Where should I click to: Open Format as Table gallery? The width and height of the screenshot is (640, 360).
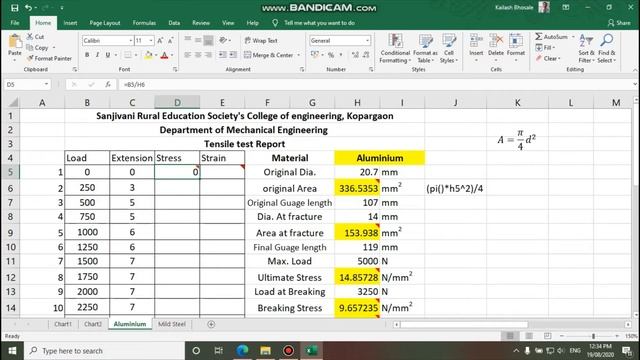(425, 48)
